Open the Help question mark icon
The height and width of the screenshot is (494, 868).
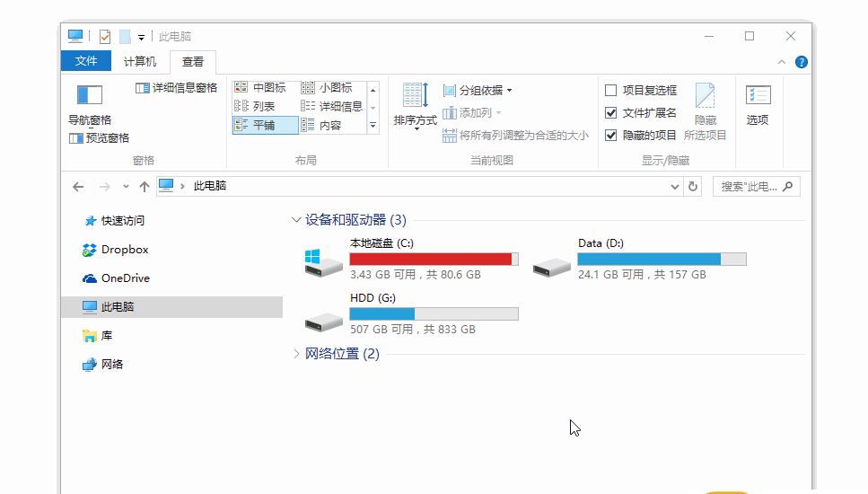[x=801, y=62]
